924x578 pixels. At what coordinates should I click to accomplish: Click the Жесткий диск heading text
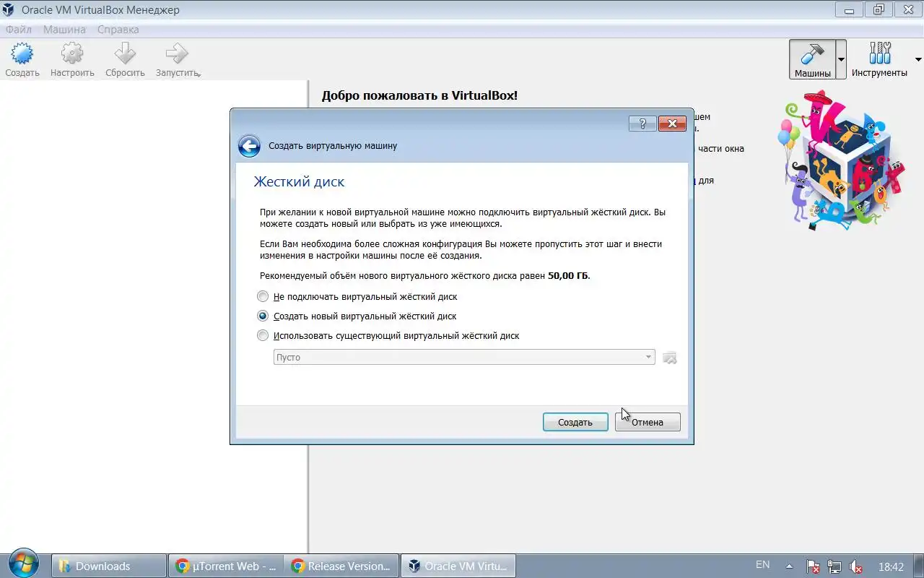click(299, 181)
